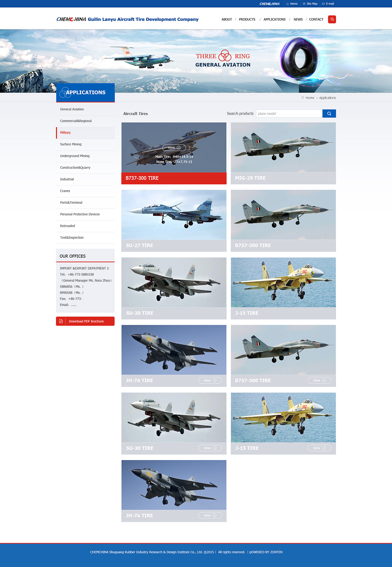This screenshot has width=392, height=567.
Task: Open the SU-27 TIRE aircraft photo
Action: click(x=174, y=215)
